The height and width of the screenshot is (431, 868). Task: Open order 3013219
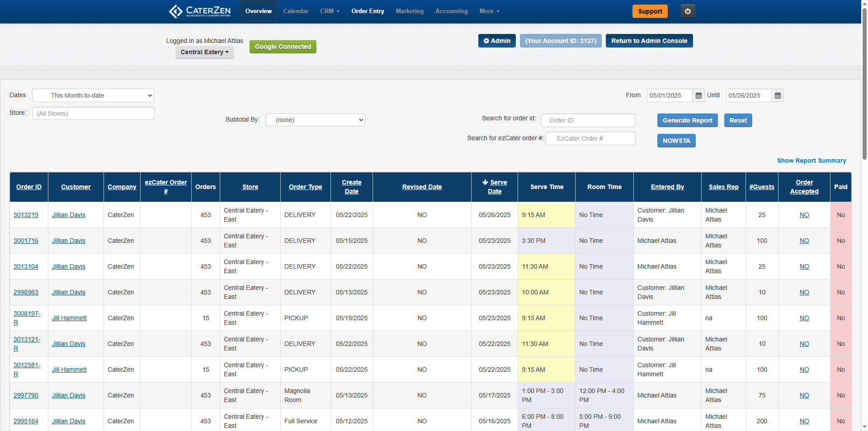click(26, 215)
